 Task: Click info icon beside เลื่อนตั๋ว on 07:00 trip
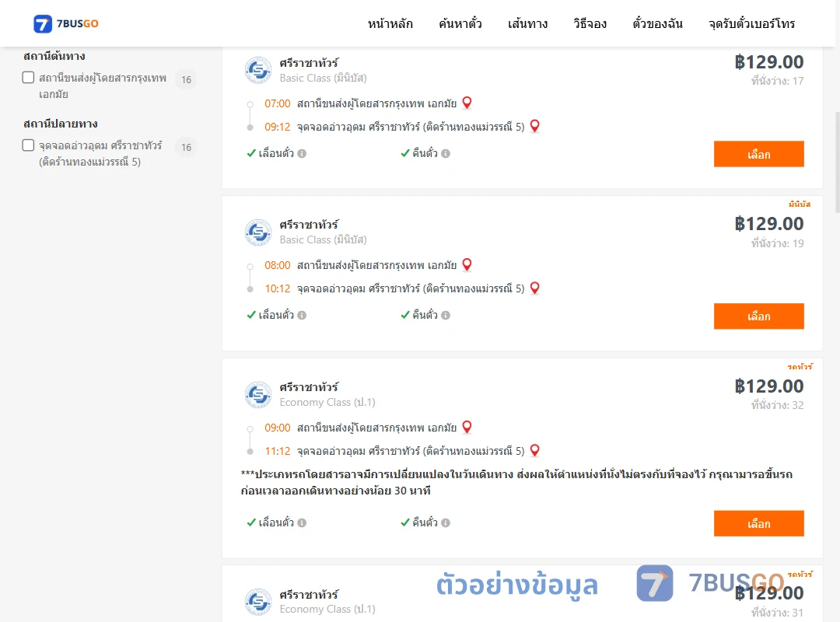(302, 153)
